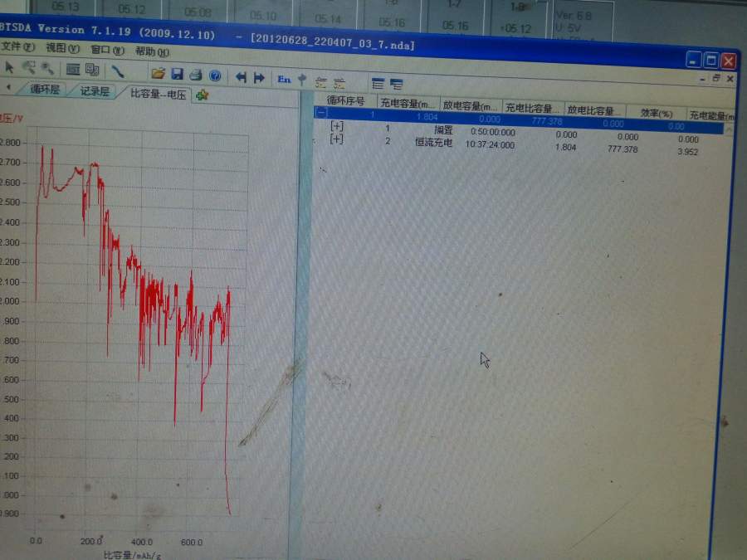Viewport: 747px width, 560px height.
Task: Click 777.378 in the 恒流充电 row
Action: (x=622, y=149)
